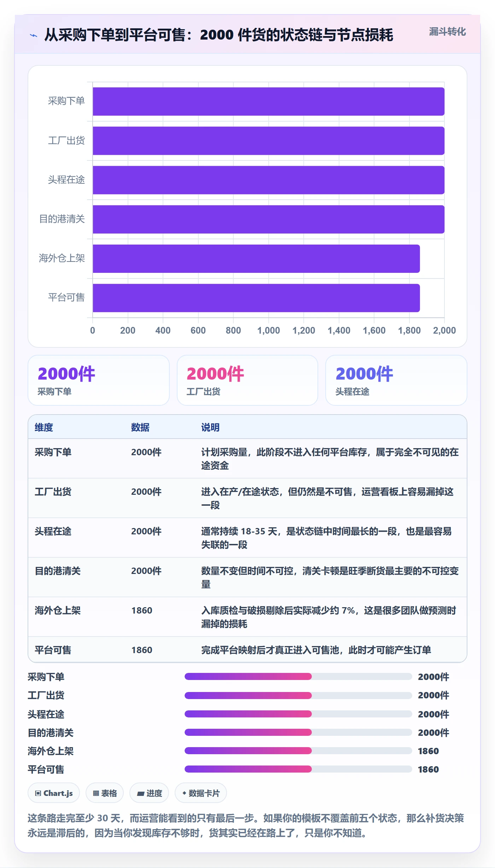The image size is (495, 868).
Task: Click the 1,000 tick label on the chart axis
Action: (x=268, y=330)
